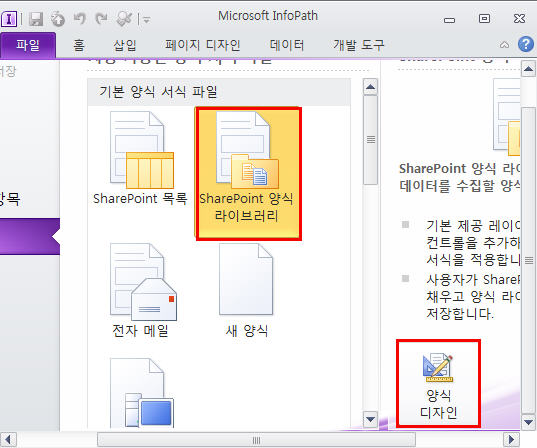This screenshot has width=537, height=448.
Task: Click the InfoPath application icon in title bar
Action: (9, 19)
